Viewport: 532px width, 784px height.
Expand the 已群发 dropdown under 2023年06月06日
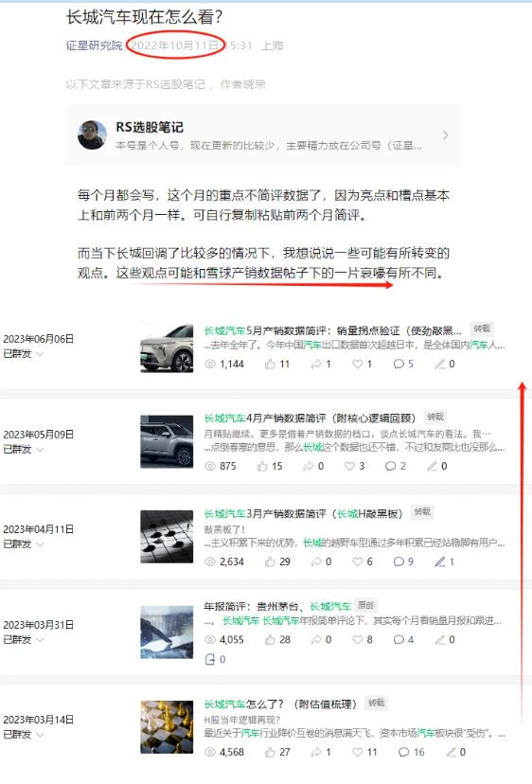pyautogui.click(x=24, y=354)
